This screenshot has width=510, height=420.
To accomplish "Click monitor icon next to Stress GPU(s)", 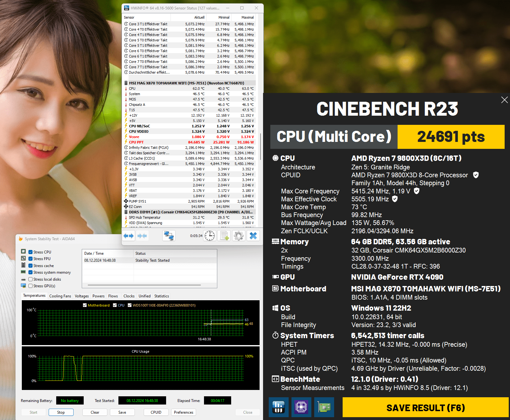I will click(x=23, y=286).
